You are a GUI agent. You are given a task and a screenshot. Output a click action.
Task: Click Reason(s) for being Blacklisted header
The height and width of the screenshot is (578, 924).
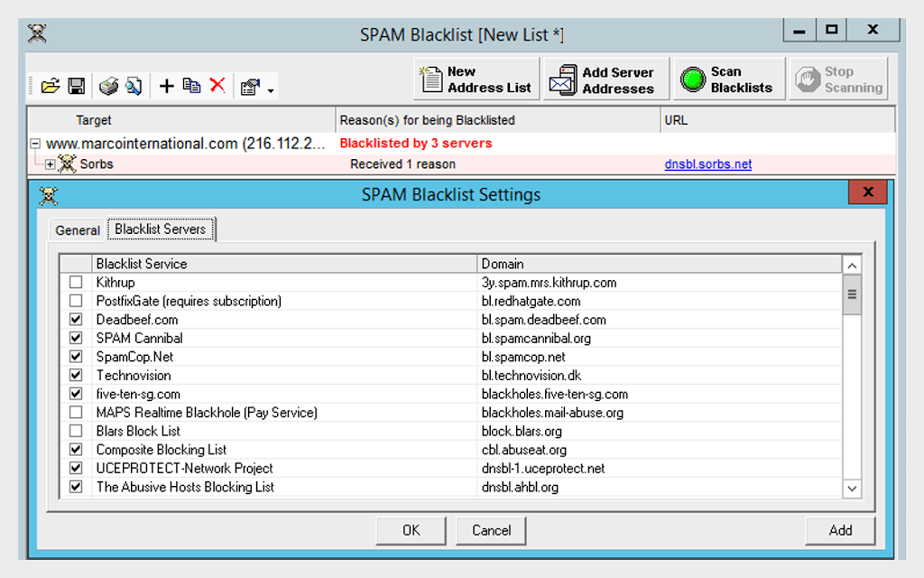[x=498, y=120]
